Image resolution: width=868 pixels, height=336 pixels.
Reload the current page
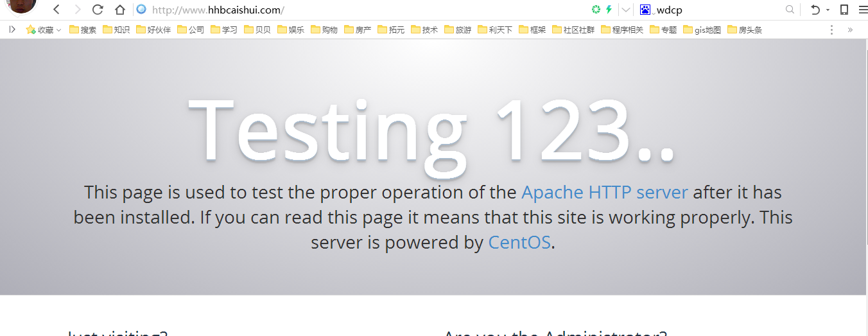point(98,10)
